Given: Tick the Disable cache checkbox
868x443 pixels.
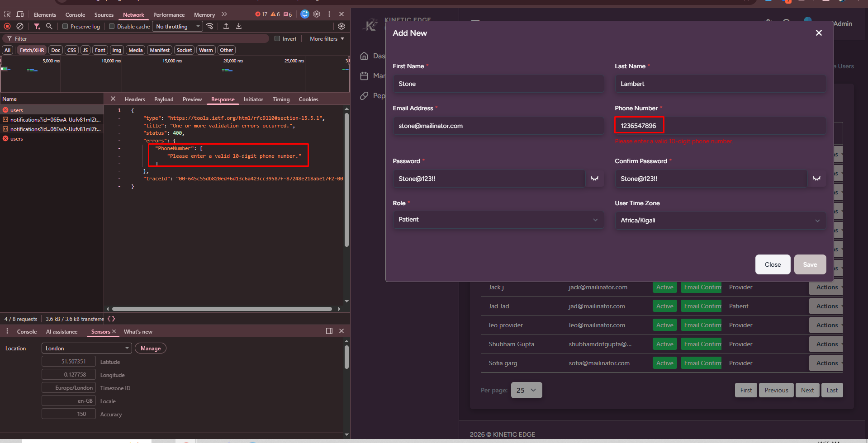Looking at the screenshot, I should pos(112,27).
